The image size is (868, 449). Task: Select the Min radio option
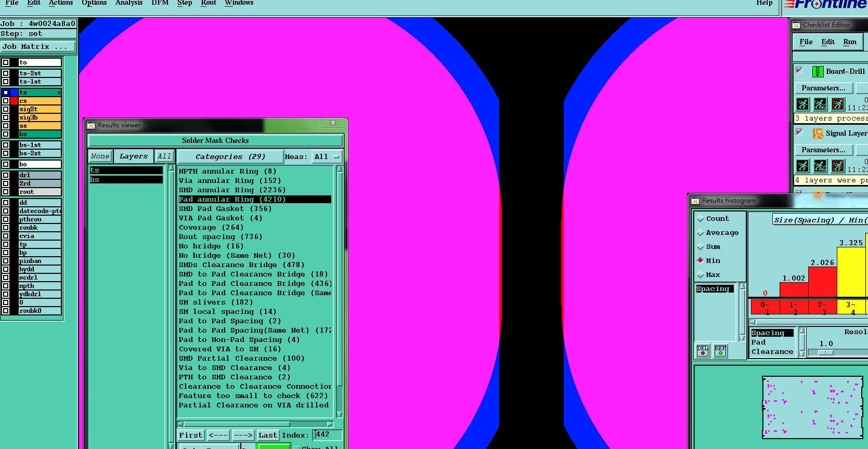701,261
